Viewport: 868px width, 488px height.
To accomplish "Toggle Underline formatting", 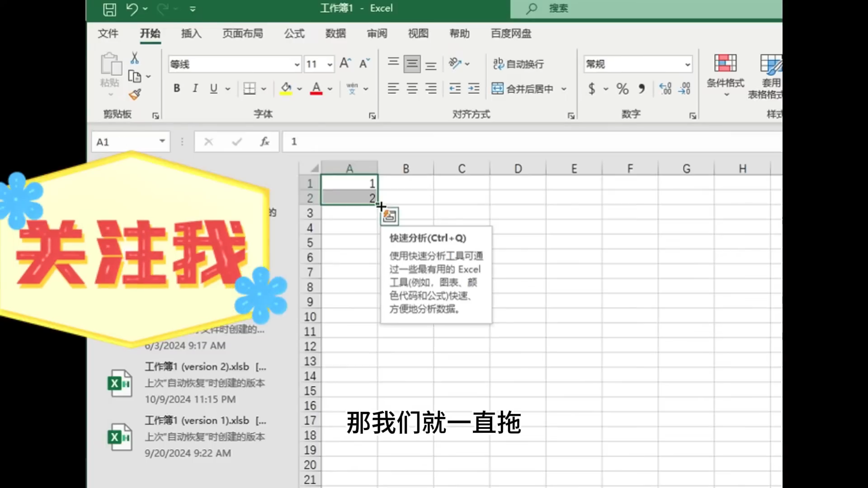I will point(213,89).
